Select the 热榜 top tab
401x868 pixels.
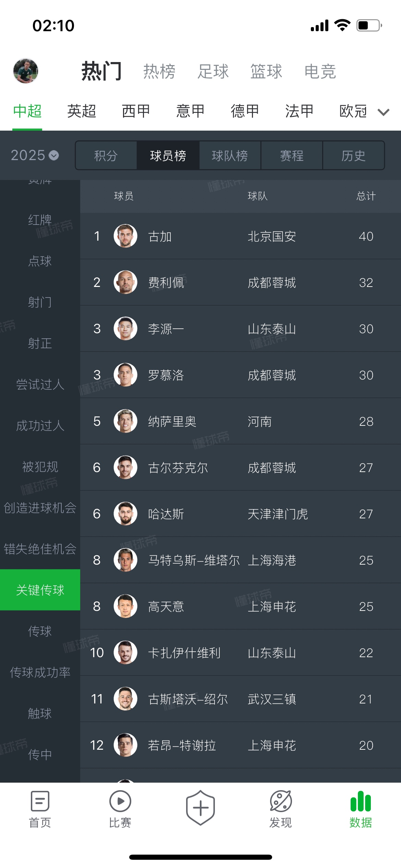coord(159,71)
